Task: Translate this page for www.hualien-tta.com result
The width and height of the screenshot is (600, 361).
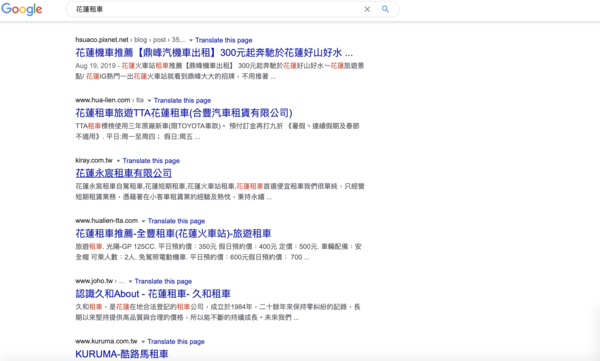Action: (x=176, y=221)
